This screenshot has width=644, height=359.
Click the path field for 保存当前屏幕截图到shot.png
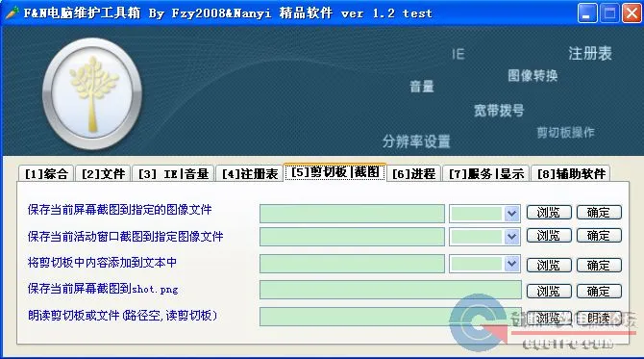coord(390,290)
